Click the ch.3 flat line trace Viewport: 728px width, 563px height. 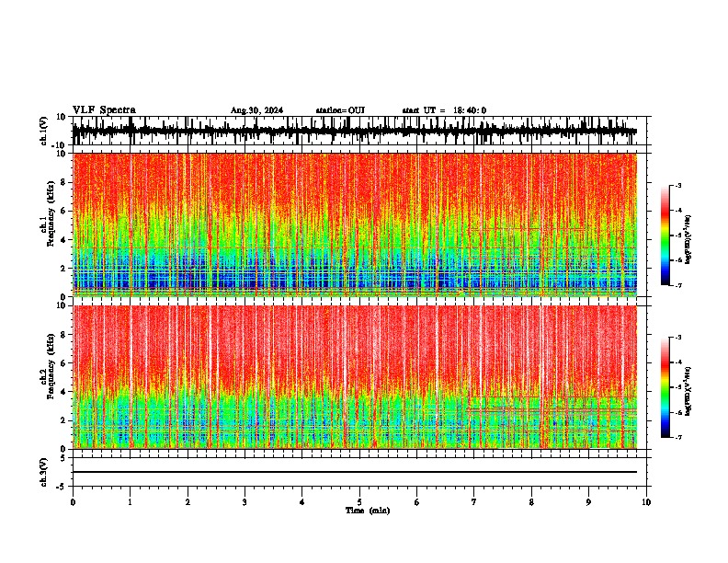pyautogui.click(x=355, y=472)
